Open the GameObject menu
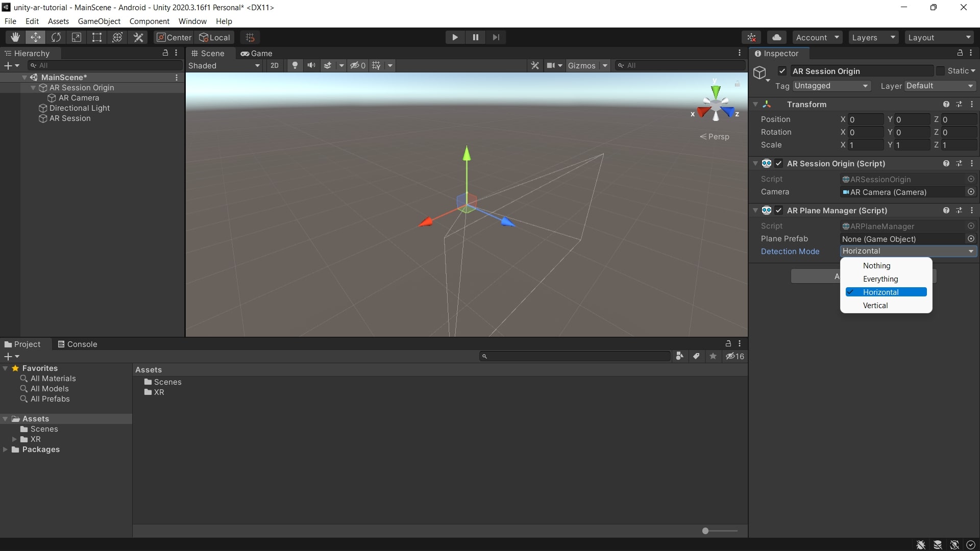This screenshot has height=551, width=980. (99, 21)
